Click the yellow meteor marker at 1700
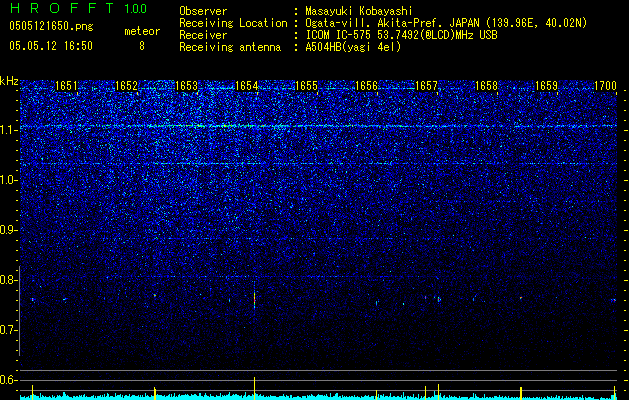 (x=615, y=393)
